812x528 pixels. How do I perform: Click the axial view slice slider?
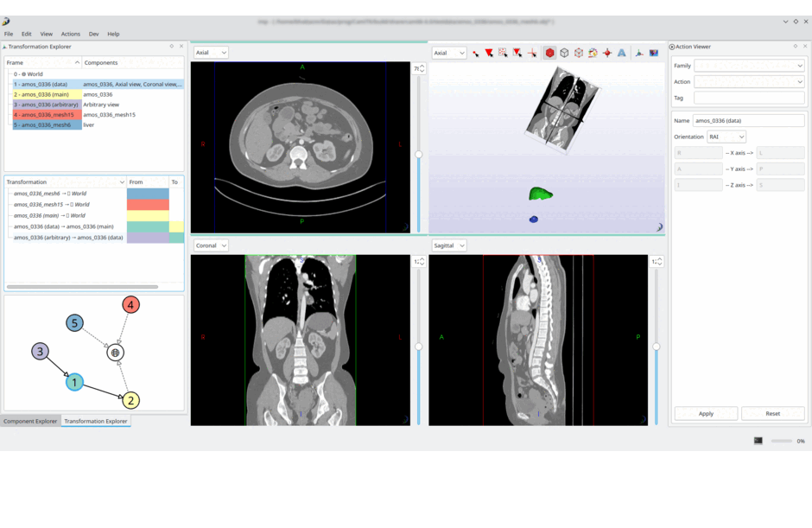tap(419, 154)
